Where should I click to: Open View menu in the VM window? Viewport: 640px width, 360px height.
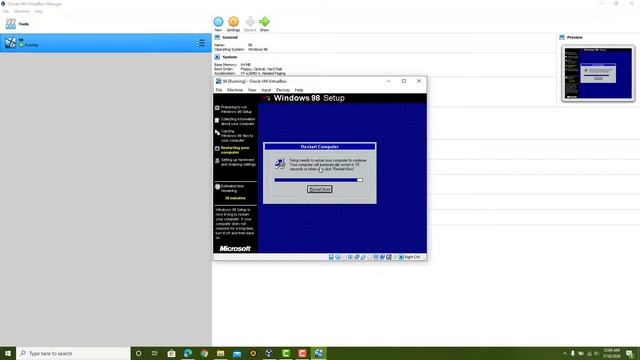coord(252,90)
